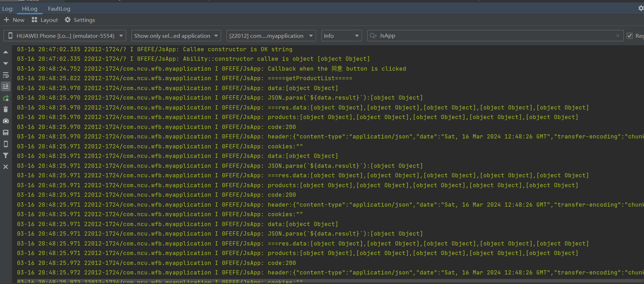Click the phone device icon in sidebar
Viewport: 644px width, 284px height.
click(6, 144)
